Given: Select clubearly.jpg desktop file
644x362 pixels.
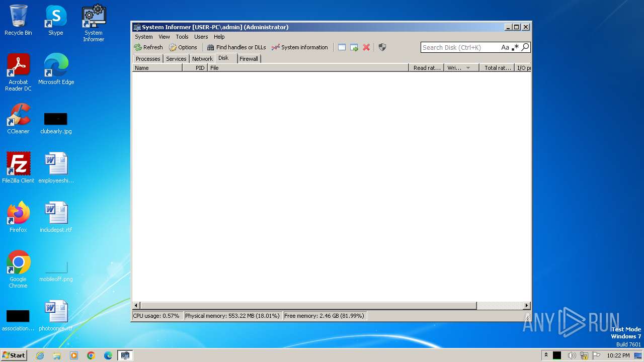Looking at the screenshot, I should click(56, 123).
